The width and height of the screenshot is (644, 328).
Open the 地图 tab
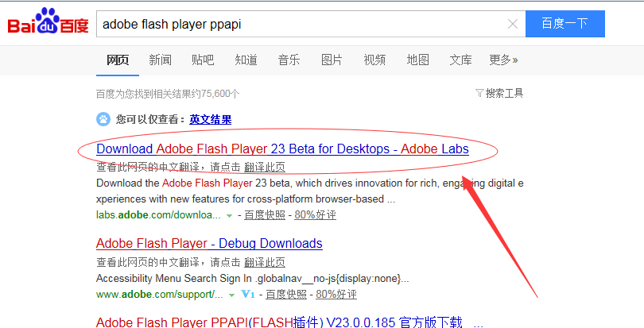[417, 60]
